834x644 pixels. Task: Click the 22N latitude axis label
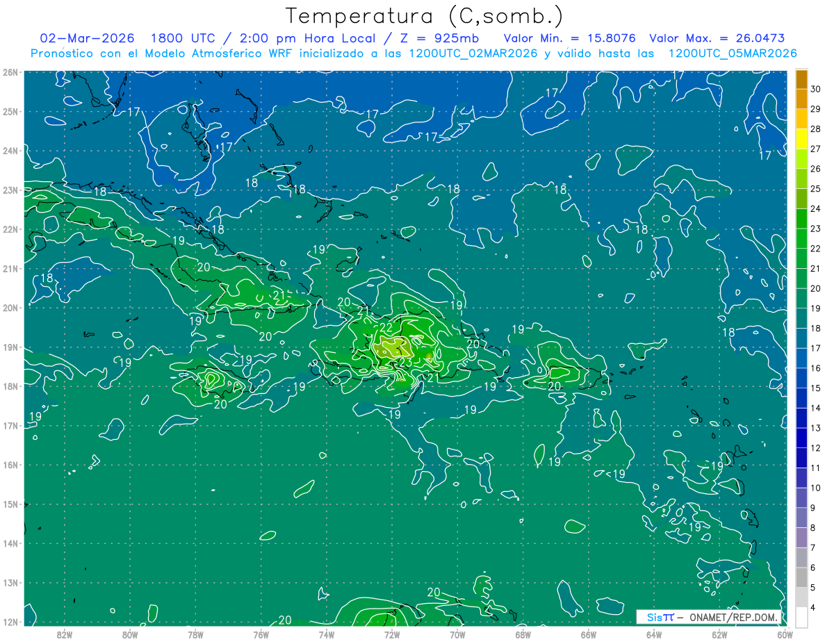click(10, 229)
